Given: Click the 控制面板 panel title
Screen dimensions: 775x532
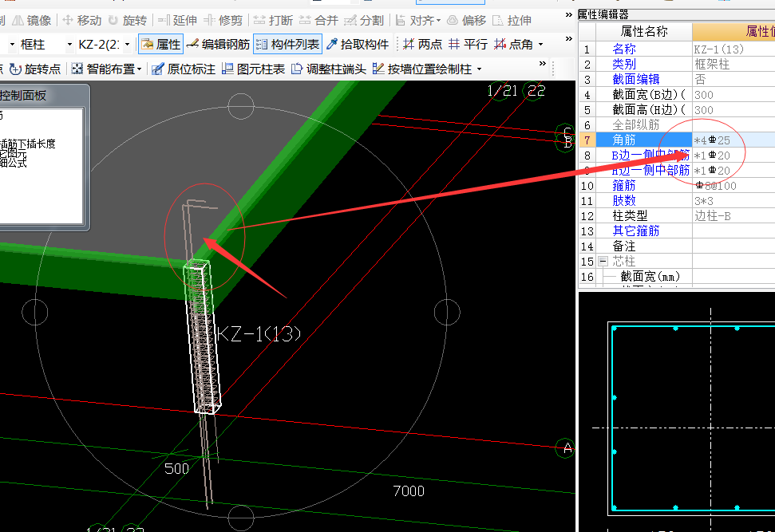Looking at the screenshot, I should click(22, 96).
